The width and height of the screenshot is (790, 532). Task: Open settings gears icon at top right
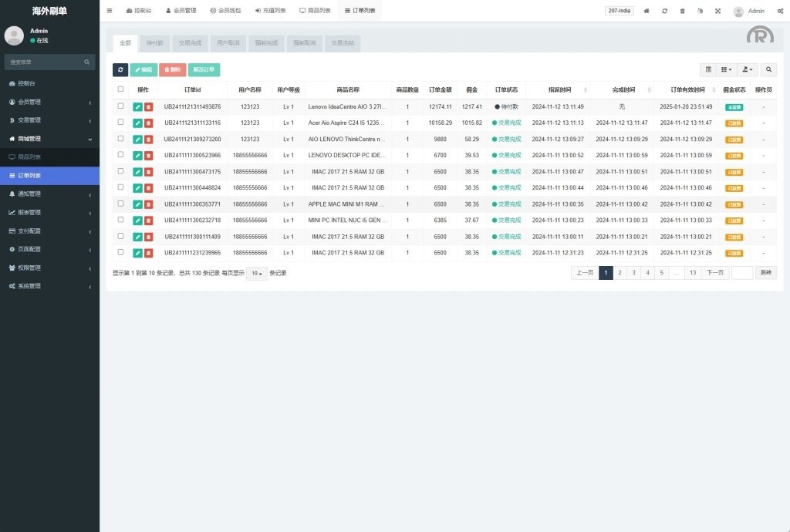[x=780, y=11]
